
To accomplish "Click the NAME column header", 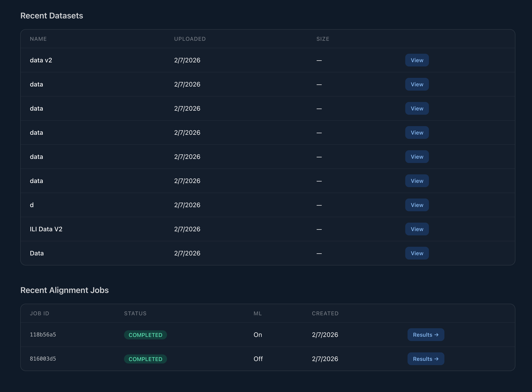I will coord(38,39).
